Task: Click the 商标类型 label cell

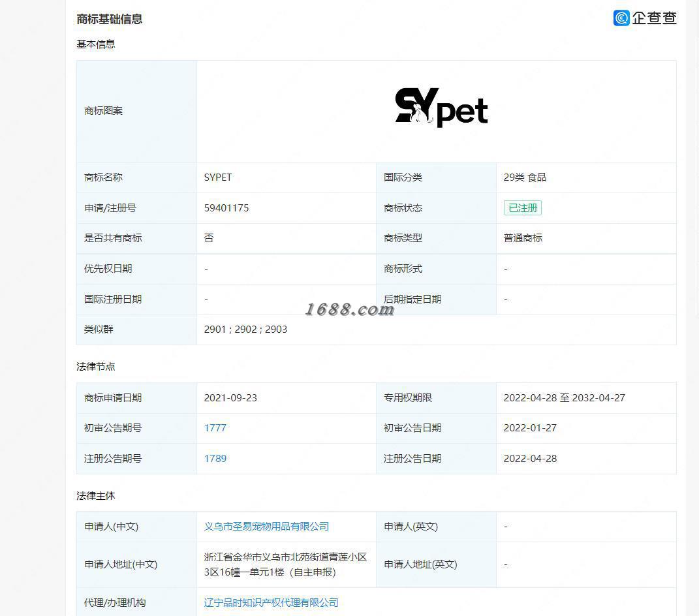Action: pyautogui.click(x=436, y=238)
